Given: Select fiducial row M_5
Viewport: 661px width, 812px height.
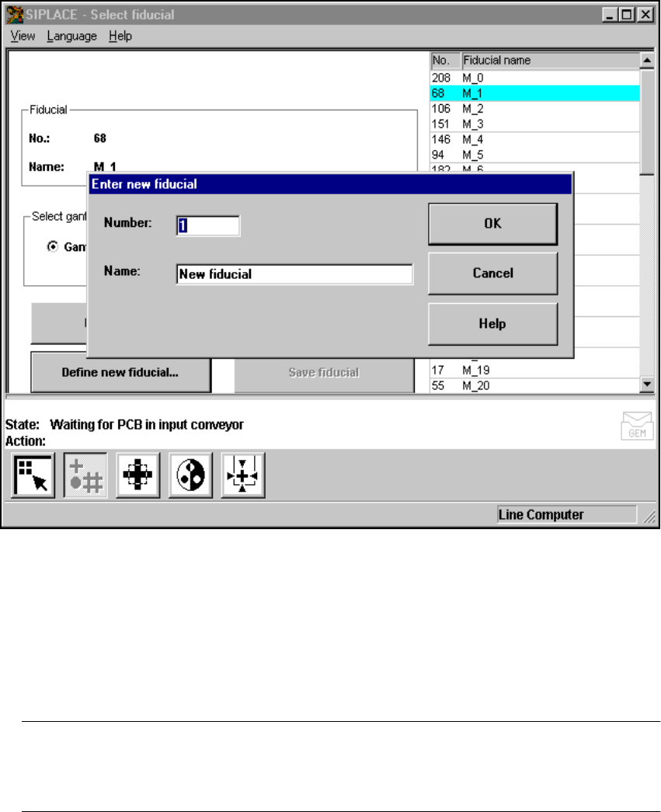Looking at the screenshot, I should (534, 155).
